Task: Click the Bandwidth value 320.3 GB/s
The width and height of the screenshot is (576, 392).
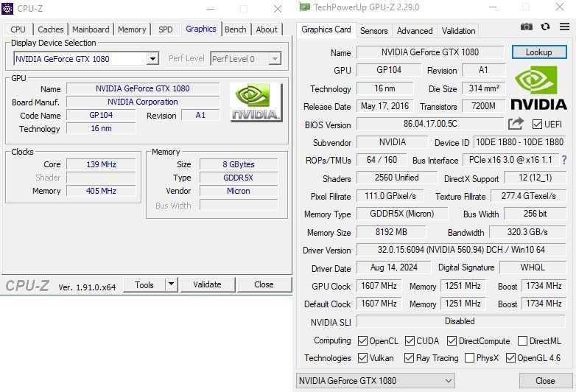Action: click(x=527, y=232)
